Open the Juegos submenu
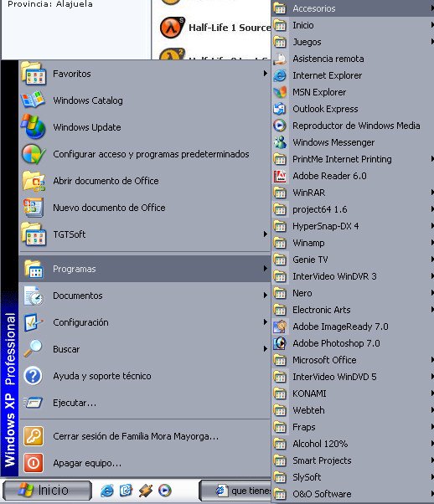Viewport: 434px width, 504px height. click(353, 42)
